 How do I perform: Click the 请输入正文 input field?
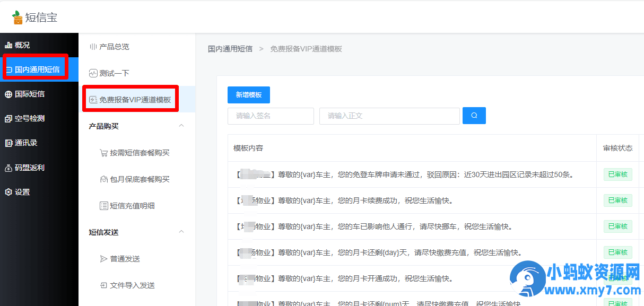[x=389, y=116]
